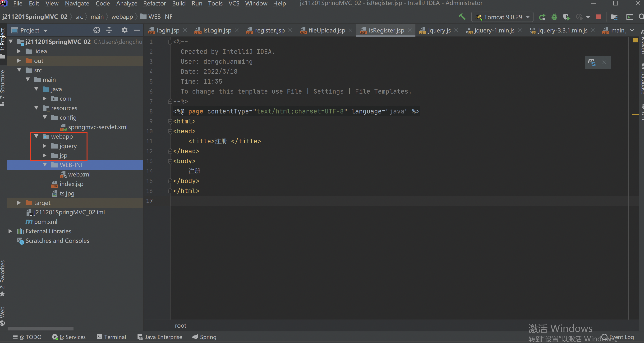Click the webapp breadcrumb
This screenshot has height=343, width=644.
[x=122, y=17]
